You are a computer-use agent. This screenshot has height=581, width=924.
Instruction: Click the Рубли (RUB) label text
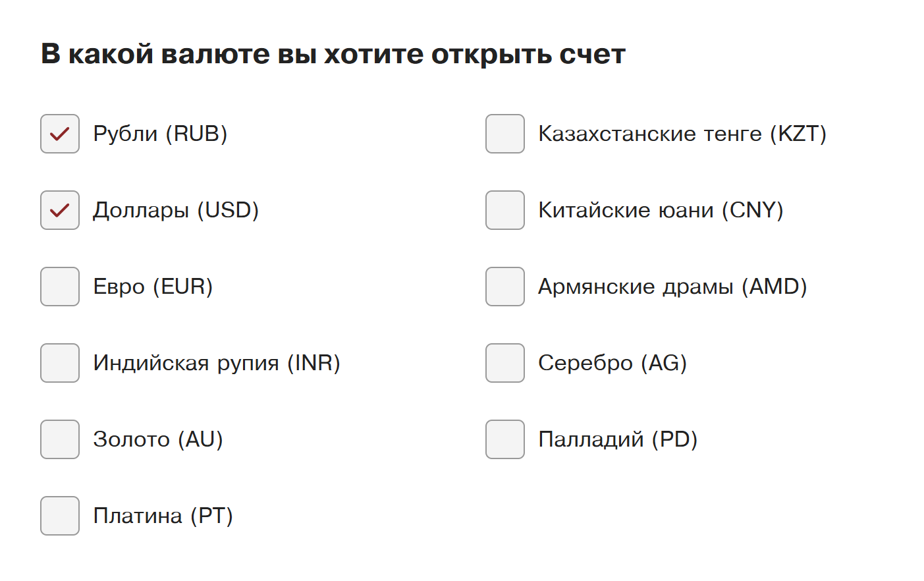tap(160, 134)
